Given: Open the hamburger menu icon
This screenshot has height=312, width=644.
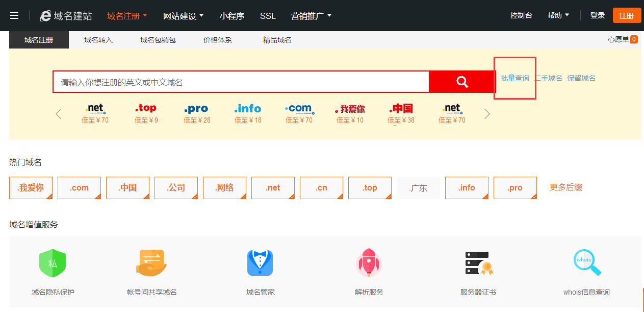Looking at the screenshot, I should tap(14, 16).
